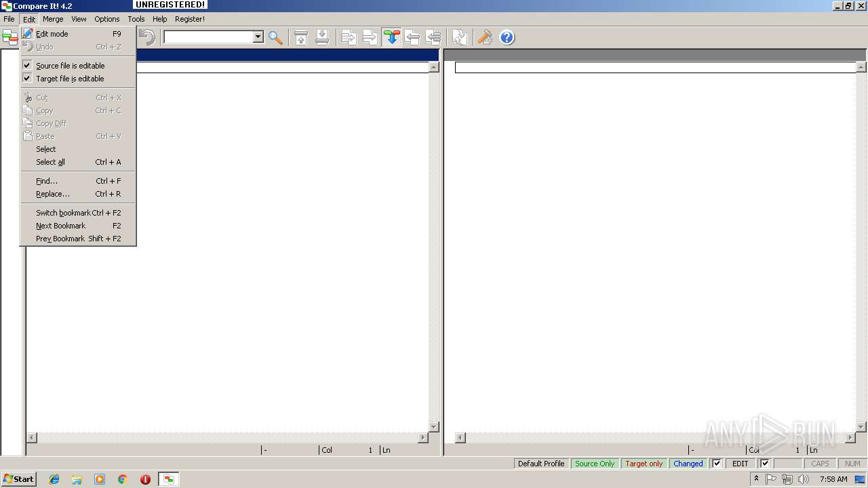Toggle the checkbox right of EDIT indicator
This screenshot has height=488, width=868.
pos(764,464)
